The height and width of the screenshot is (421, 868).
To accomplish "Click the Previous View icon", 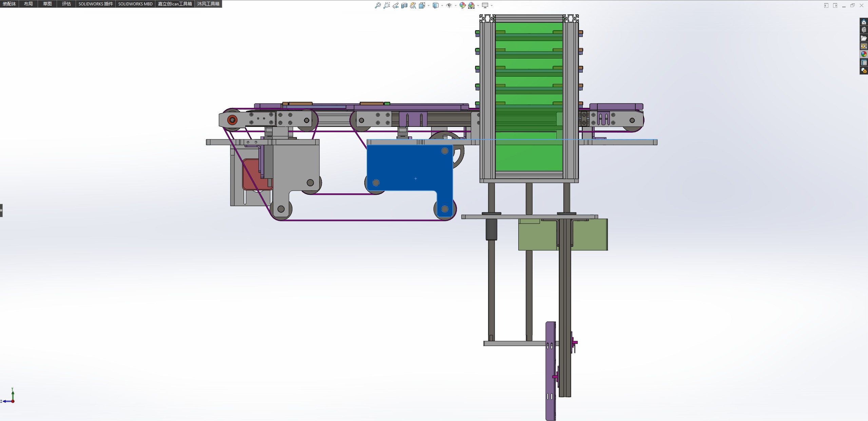I will click(x=396, y=5).
